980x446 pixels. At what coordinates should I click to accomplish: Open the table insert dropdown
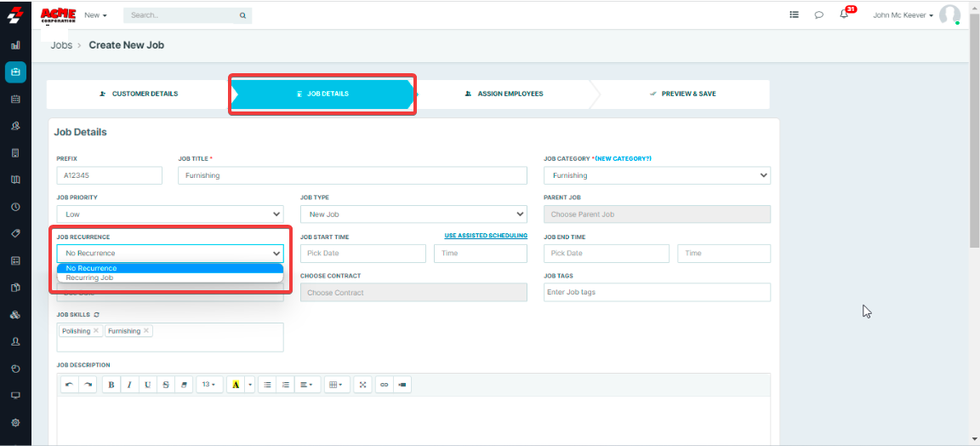click(337, 385)
